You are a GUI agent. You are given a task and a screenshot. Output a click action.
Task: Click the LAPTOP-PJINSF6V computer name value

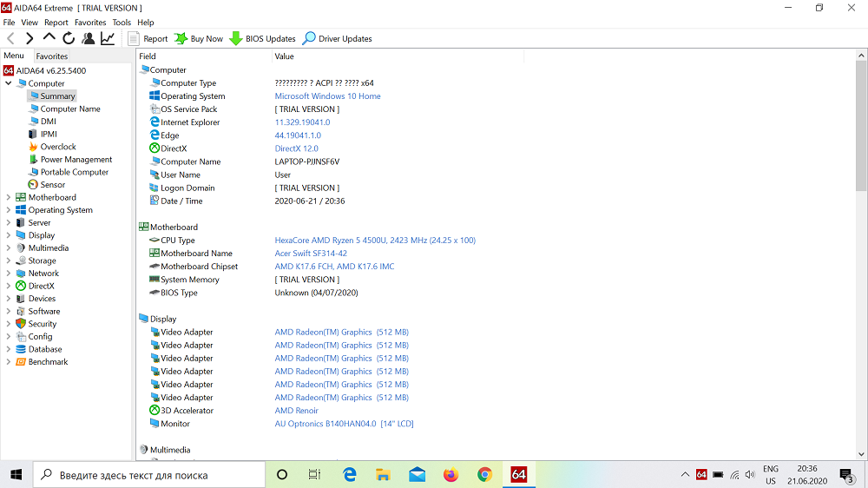307,162
